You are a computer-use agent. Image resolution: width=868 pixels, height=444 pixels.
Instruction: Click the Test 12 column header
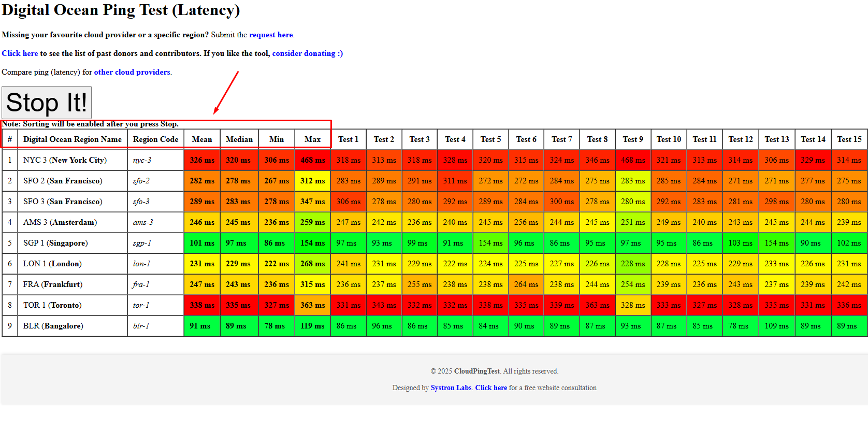741,139
